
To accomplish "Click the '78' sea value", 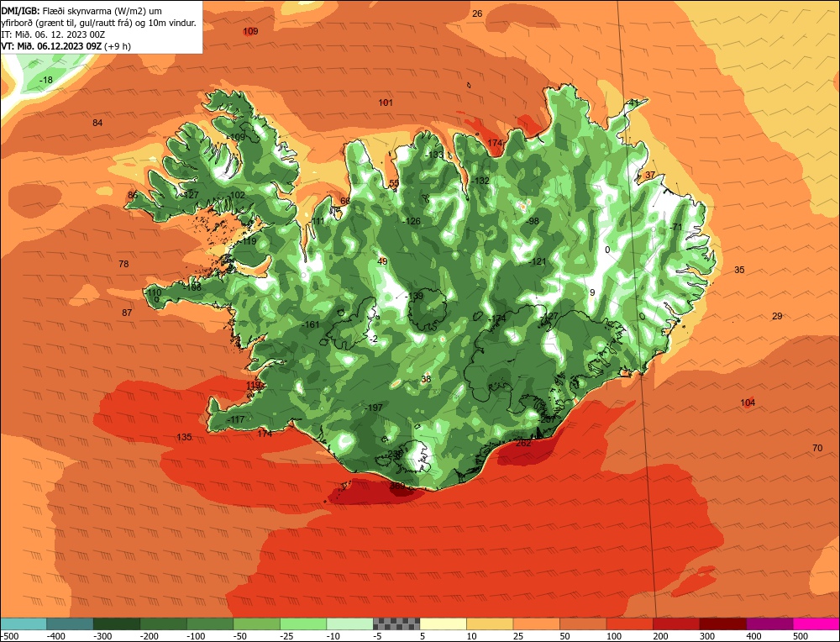I will pos(123,264).
